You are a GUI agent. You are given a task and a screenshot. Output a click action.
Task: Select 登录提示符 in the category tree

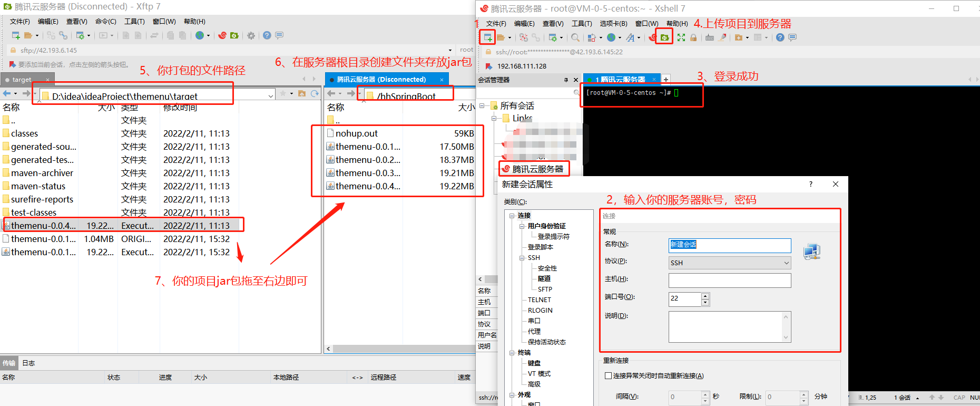[554, 237]
